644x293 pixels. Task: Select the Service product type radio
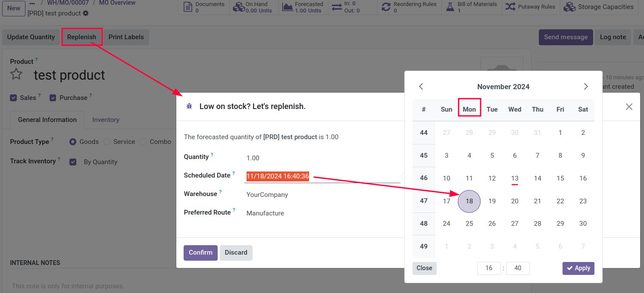107,142
